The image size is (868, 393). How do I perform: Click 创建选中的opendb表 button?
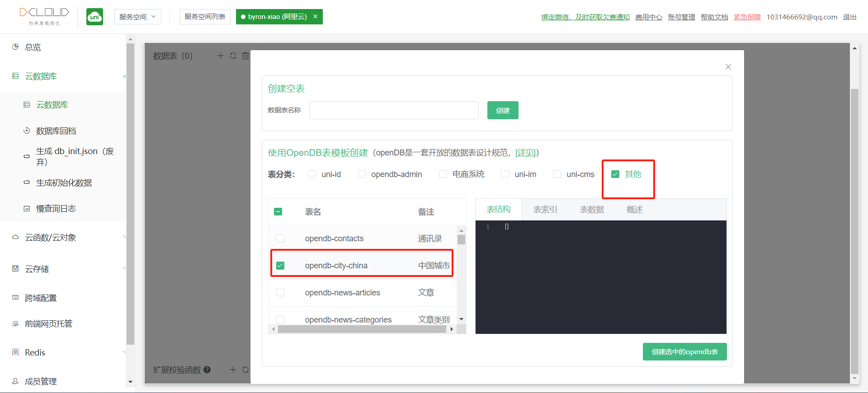click(x=685, y=352)
